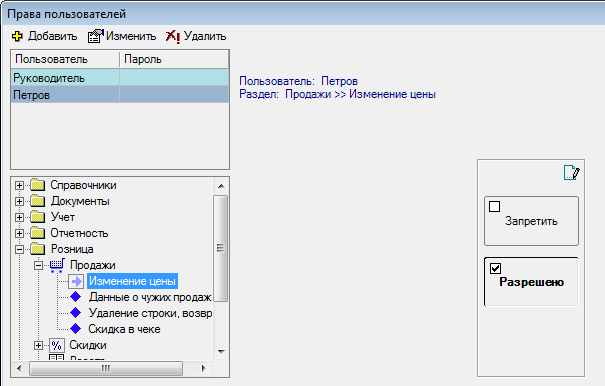The image size is (605, 386).
Task: Click the Добавить button label
Action: pos(52,36)
